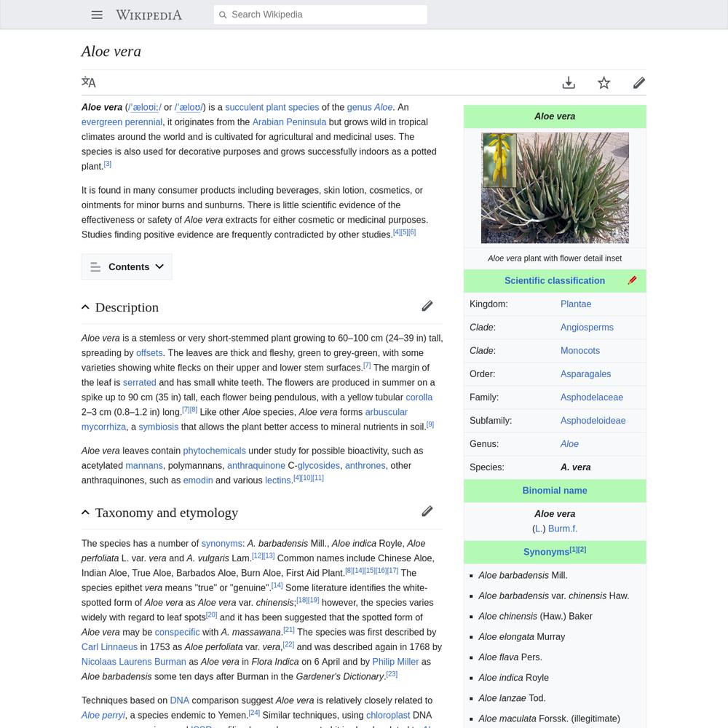Open the glycosides link

tap(319, 466)
